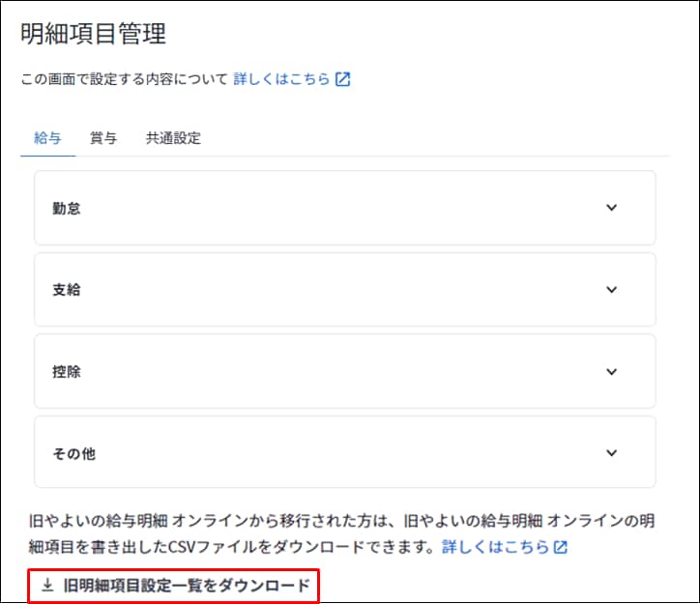Expand the 勤怠 section using its chevron
Image resolution: width=700 pixels, height=604 pixels.
pos(611,208)
